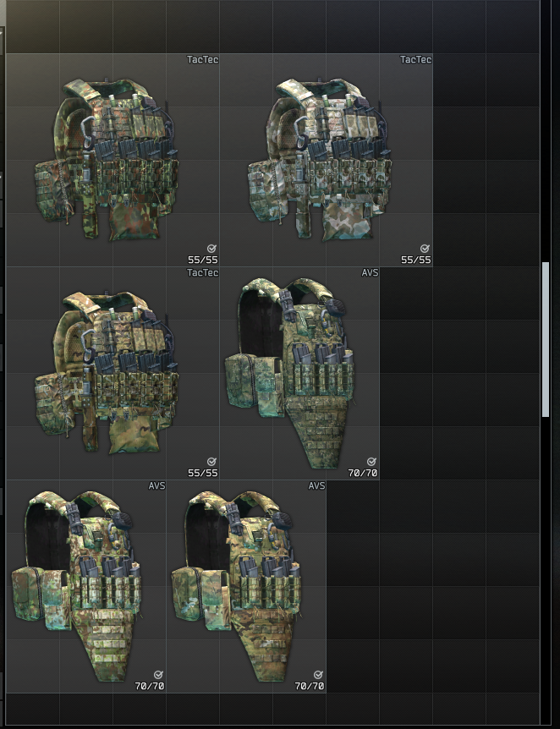
Task: Click examined checkmark on second-row AVS rig
Action: click(371, 461)
